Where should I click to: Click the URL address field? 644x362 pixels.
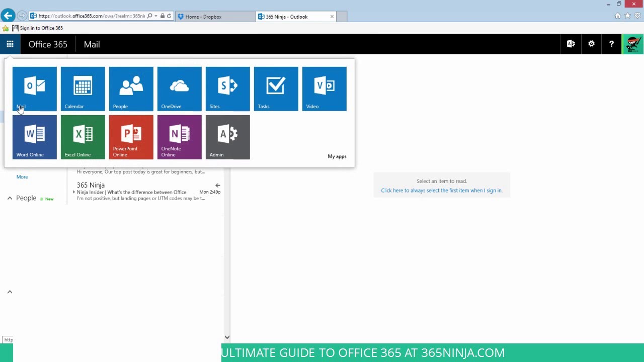92,16
